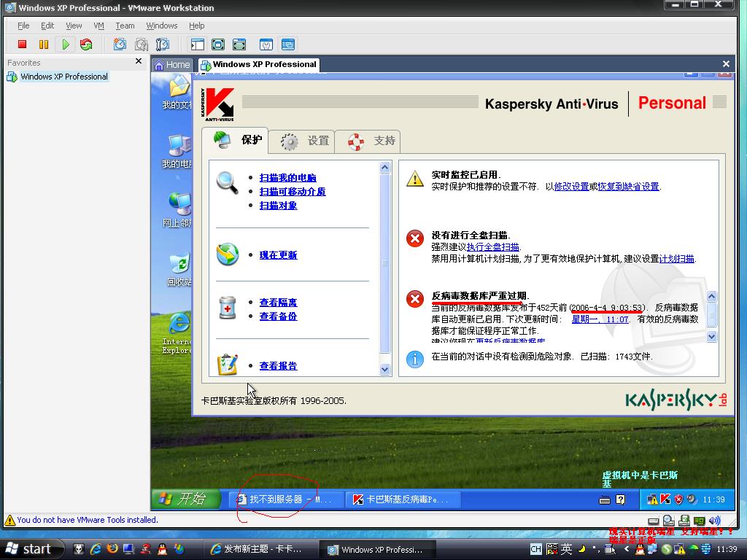This screenshot has width=747, height=560.
Task: Close the current VMware tab
Action: coord(726,64)
